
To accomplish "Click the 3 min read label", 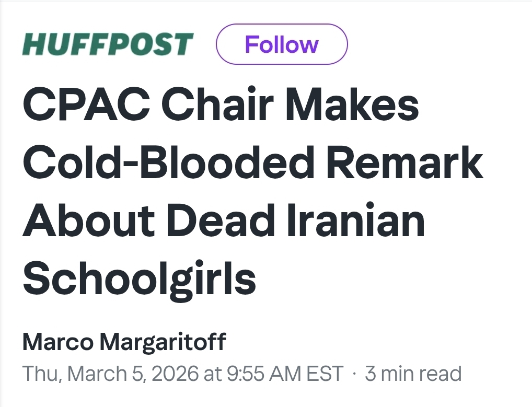I will click(x=413, y=374).
